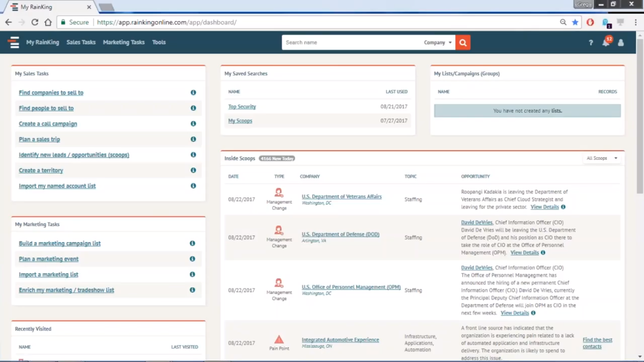Show info for Identify new leads scoops
Screen dimensions: 644x362
[x=193, y=155]
